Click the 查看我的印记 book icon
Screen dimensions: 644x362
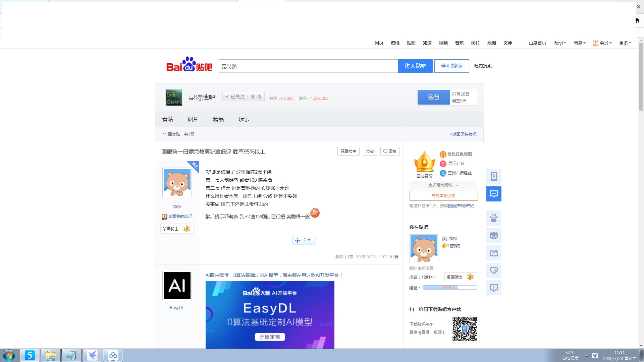click(x=164, y=217)
